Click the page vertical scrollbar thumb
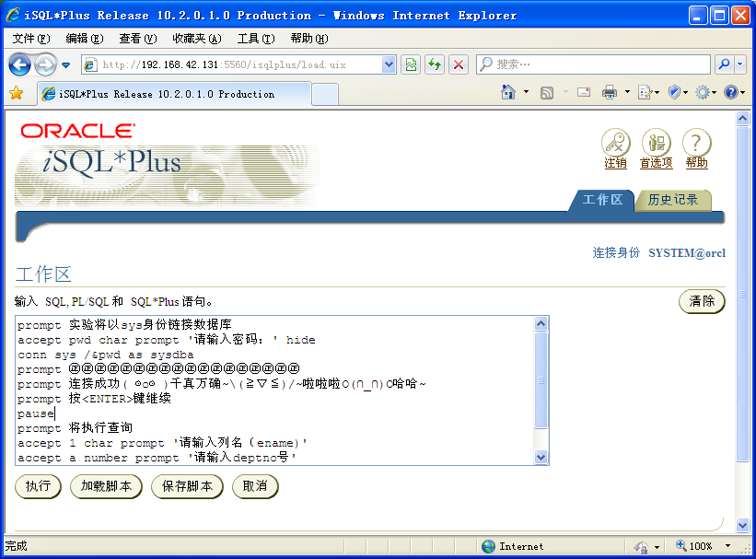756x559 pixels. (742, 294)
